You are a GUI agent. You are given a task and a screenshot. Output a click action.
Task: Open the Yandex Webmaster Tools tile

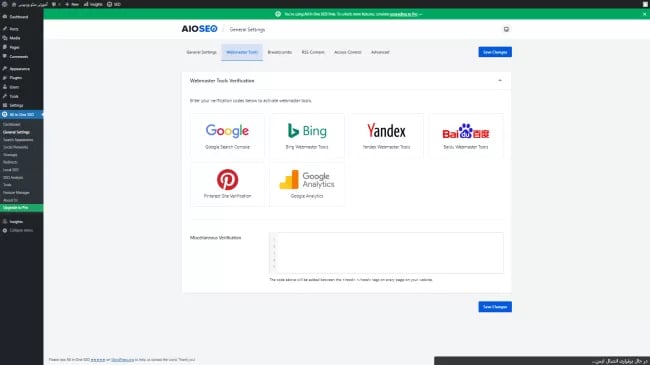coord(386,136)
